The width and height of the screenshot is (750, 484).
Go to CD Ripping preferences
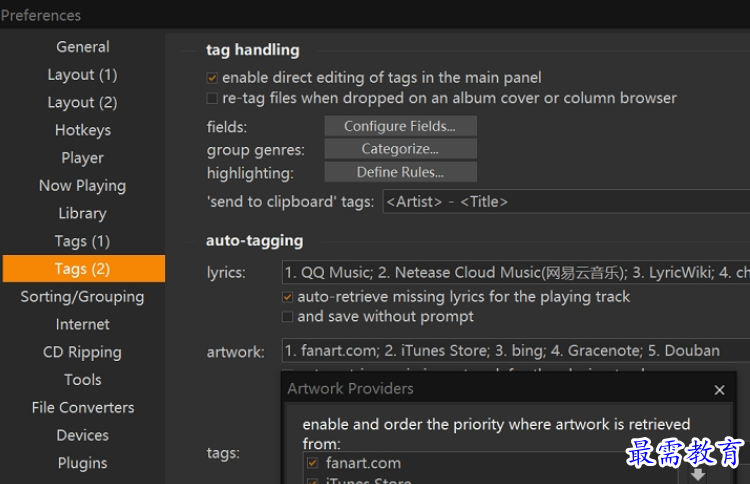point(83,352)
